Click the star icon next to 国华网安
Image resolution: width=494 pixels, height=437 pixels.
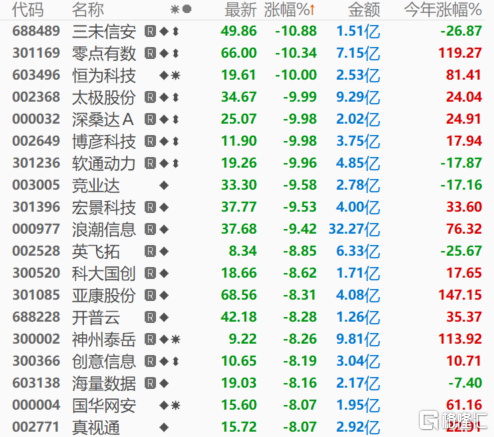176,405
